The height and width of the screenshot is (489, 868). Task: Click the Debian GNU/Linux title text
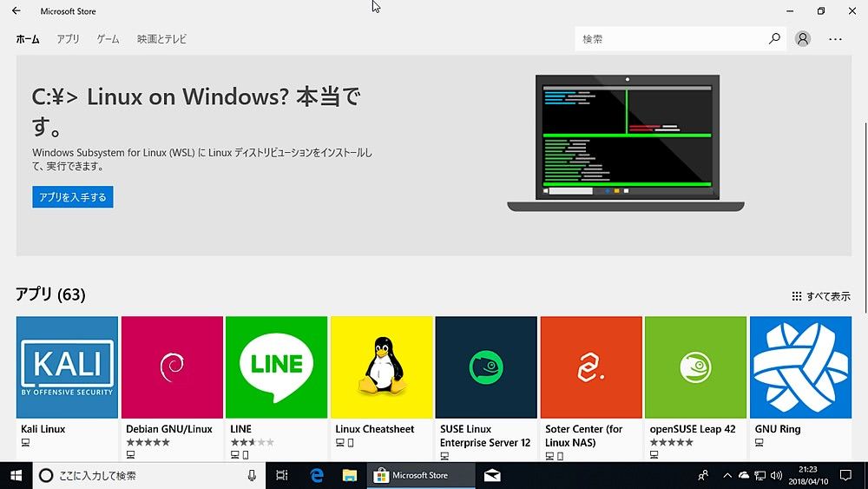pos(169,429)
